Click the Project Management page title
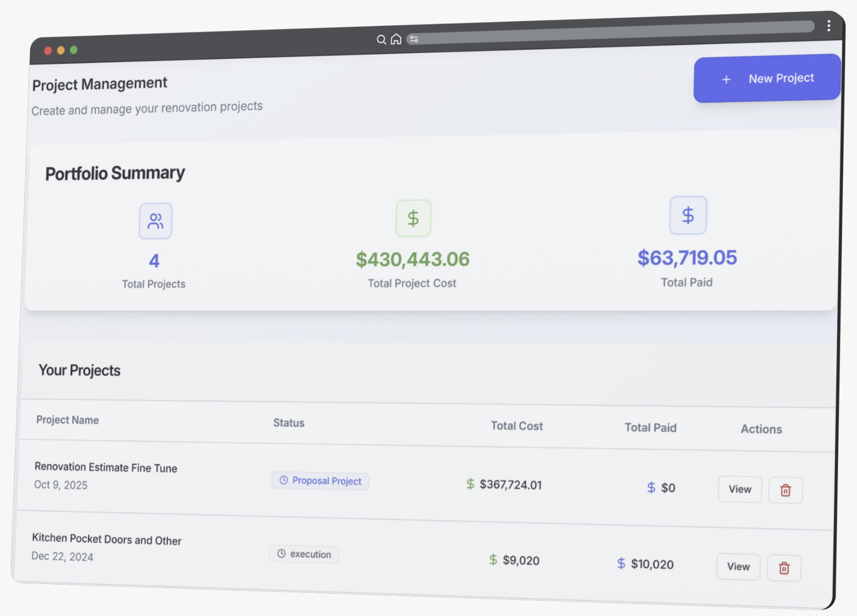This screenshot has width=857, height=616. click(x=100, y=84)
